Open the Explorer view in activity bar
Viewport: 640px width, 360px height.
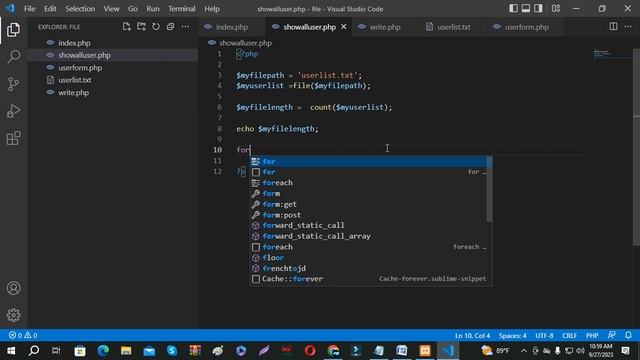(13, 30)
